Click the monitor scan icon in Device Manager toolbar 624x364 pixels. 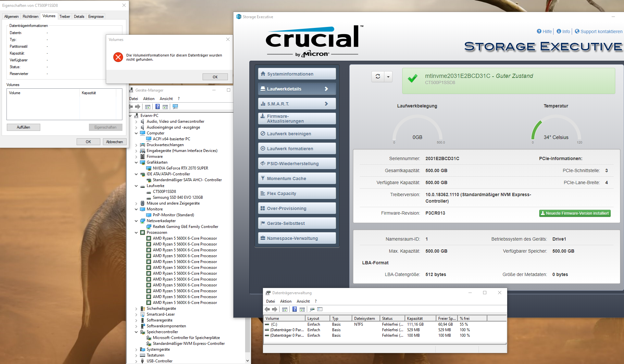pyautogui.click(x=175, y=107)
